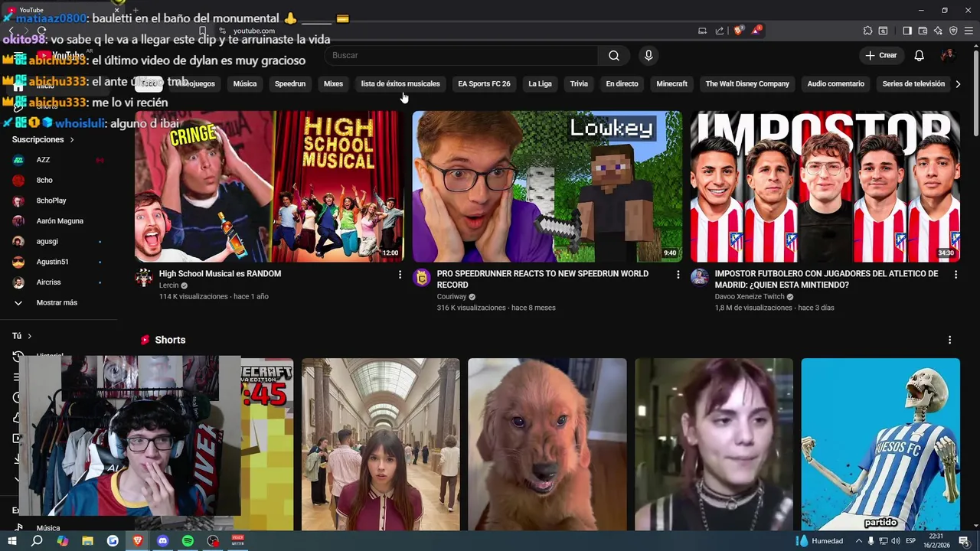Select lista de éxitos musicales chip
The width and height of the screenshot is (980, 551).
[400, 83]
